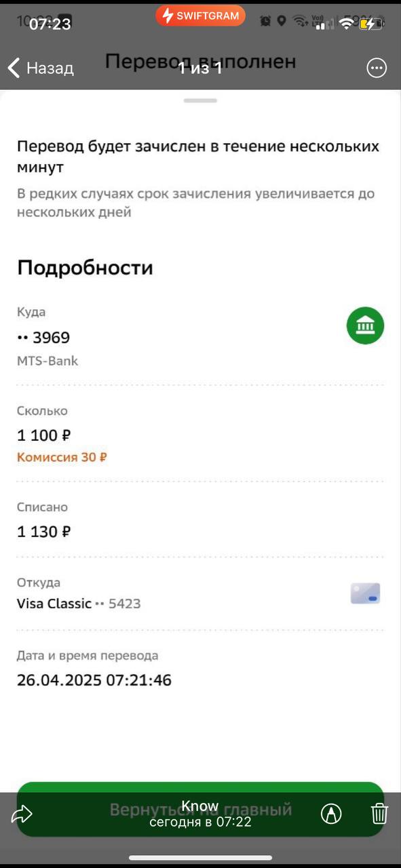Tap the green bank building icon
The image size is (401, 868).
point(366,326)
